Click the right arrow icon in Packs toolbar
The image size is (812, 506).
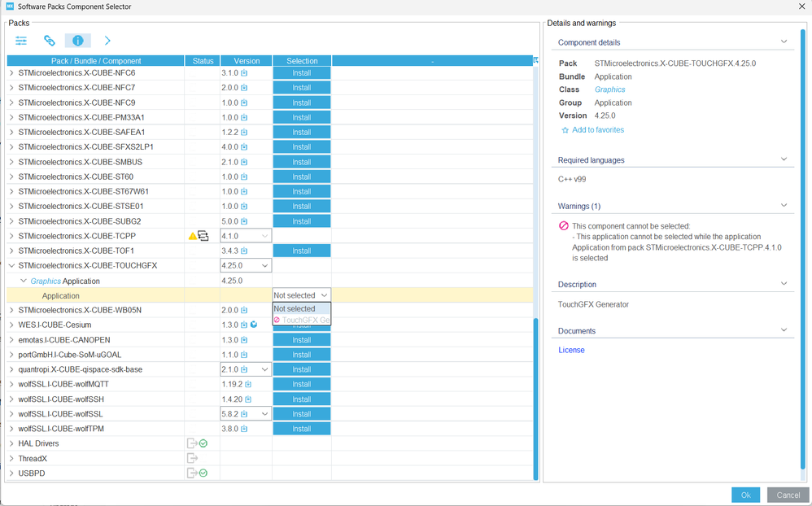point(107,41)
